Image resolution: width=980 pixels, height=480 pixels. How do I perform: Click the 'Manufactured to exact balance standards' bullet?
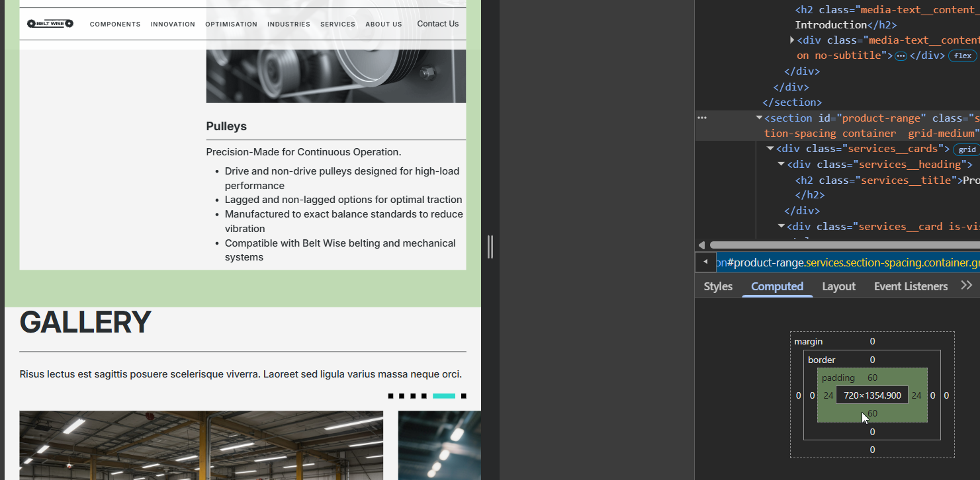pyautogui.click(x=344, y=221)
